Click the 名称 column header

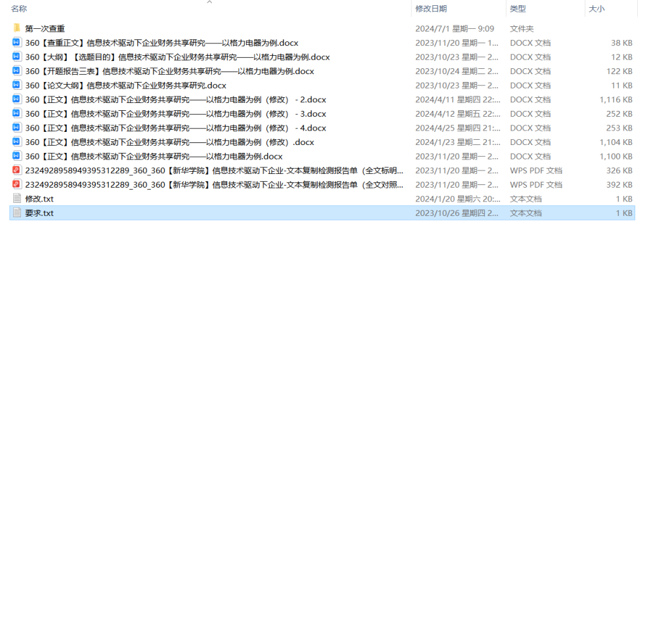click(x=19, y=9)
